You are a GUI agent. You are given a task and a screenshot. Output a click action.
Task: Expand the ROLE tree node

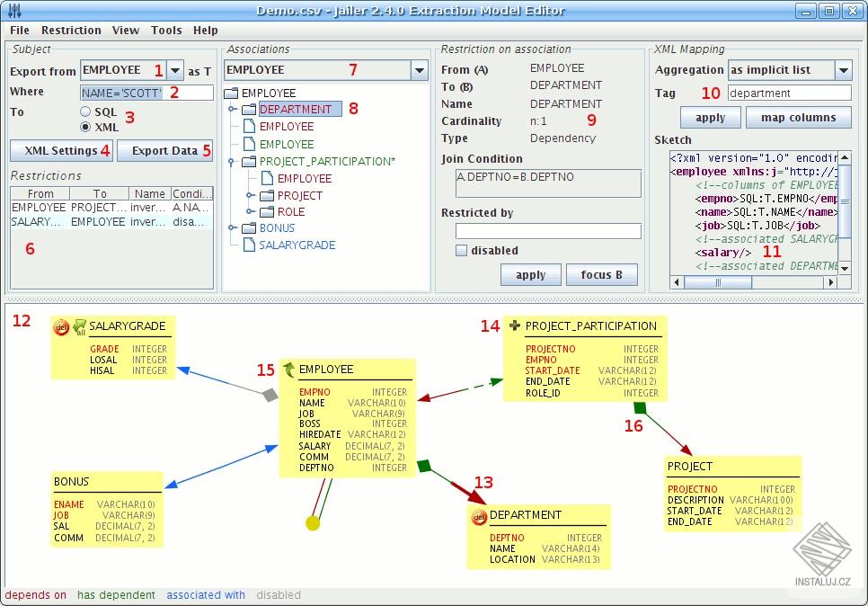[250, 211]
